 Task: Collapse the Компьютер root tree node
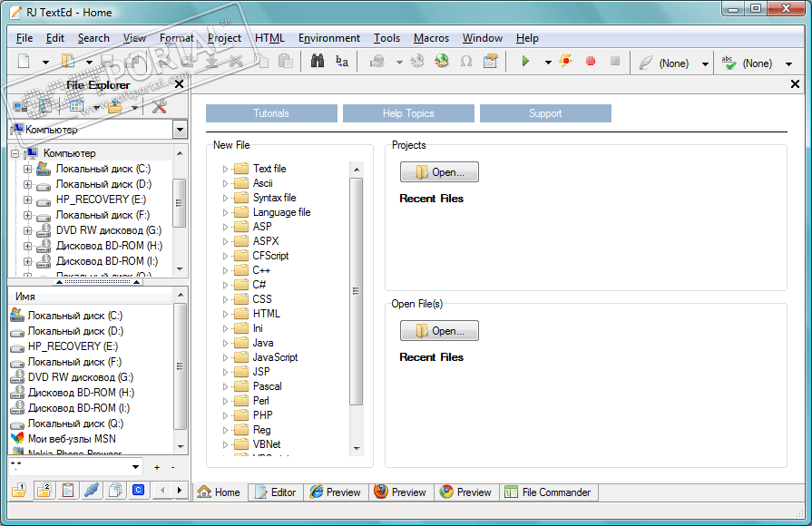(15, 153)
